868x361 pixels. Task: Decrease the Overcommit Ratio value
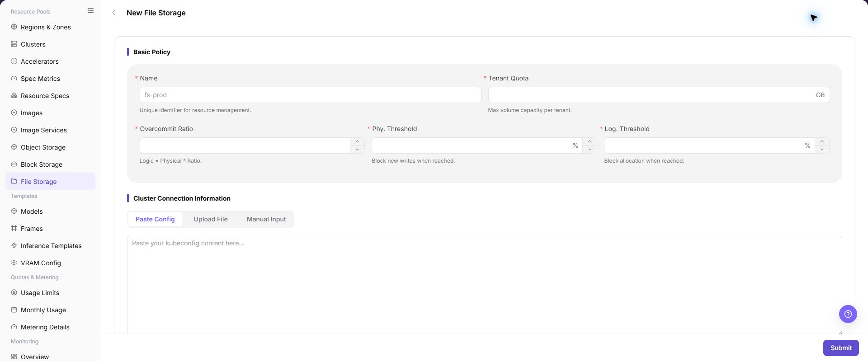[x=357, y=150]
